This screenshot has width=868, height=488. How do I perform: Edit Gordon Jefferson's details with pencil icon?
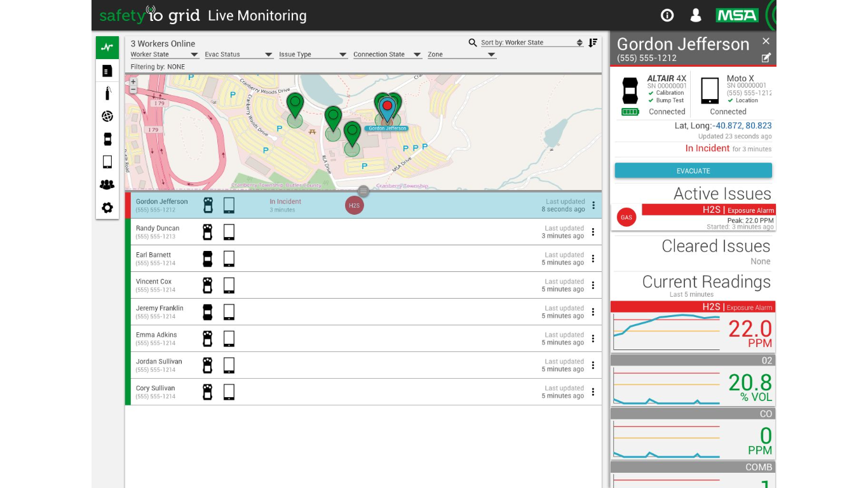766,58
